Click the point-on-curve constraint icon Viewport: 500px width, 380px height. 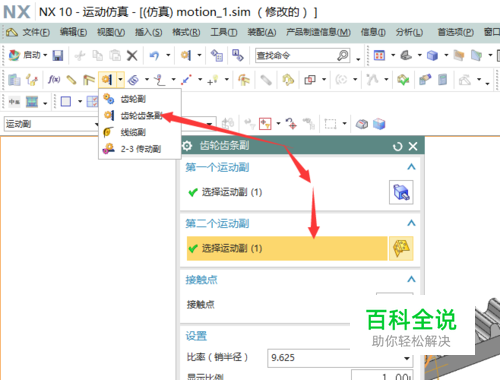coord(160,80)
